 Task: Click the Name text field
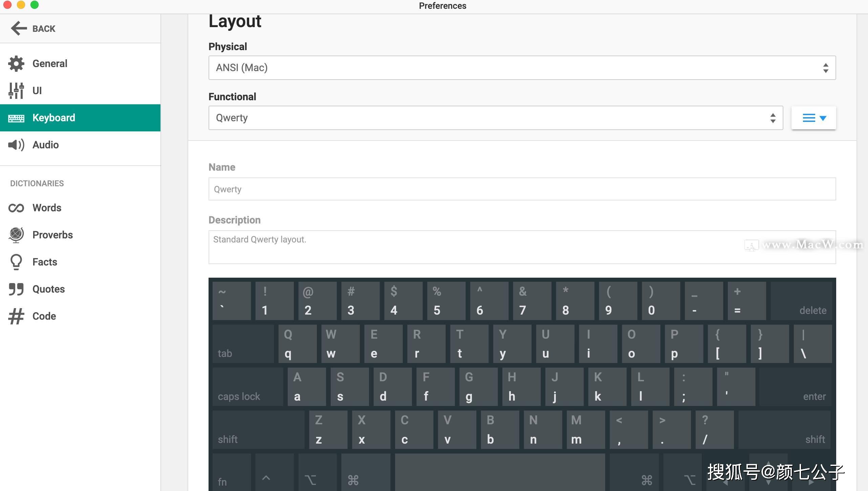click(x=522, y=189)
